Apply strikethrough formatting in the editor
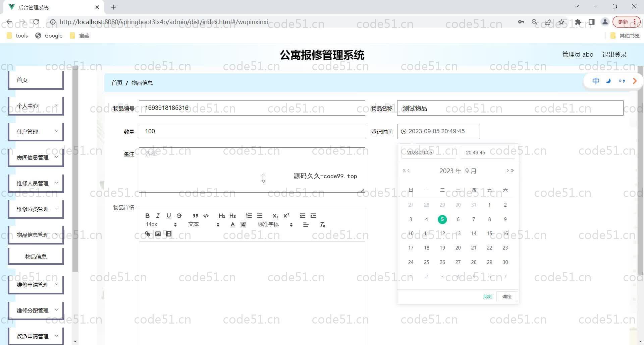The height and width of the screenshot is (345, 644). point(179,216)
